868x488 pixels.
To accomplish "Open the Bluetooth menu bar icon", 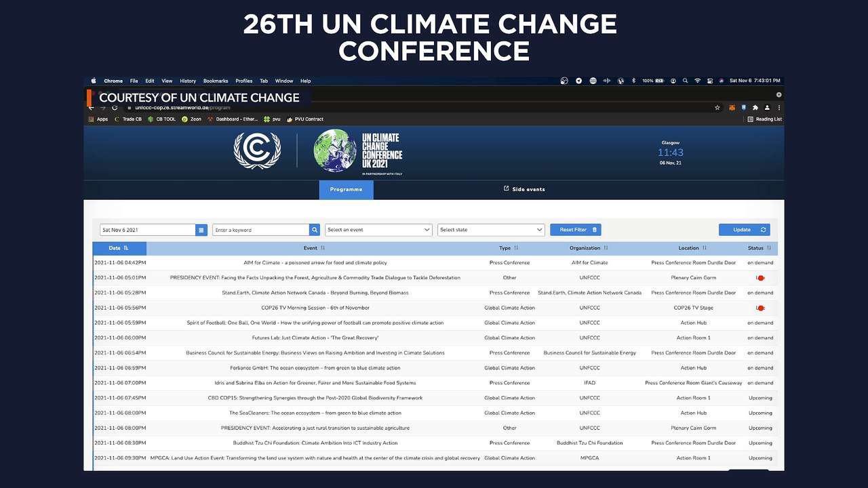I will (634, 81).
